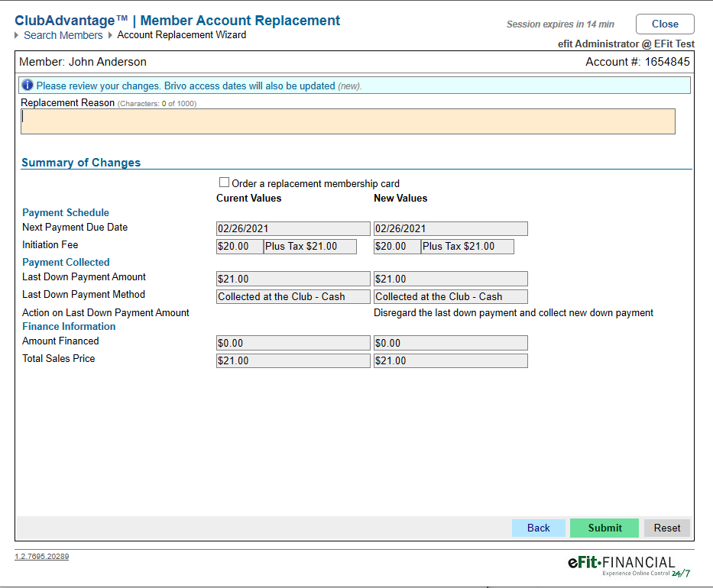Reset the replacement form
713x588 pixels.
pos(667,528)
